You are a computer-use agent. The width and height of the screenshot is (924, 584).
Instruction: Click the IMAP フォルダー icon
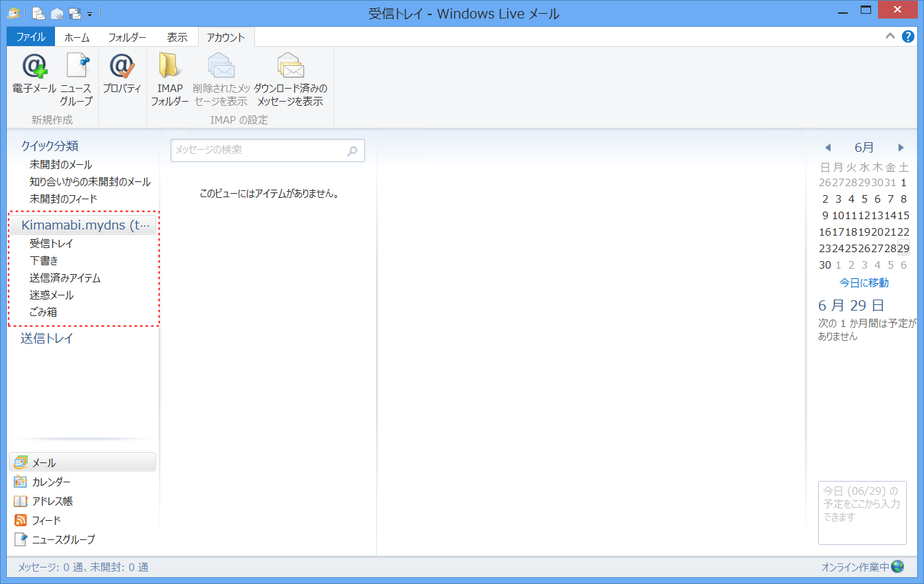click(169, 67)
